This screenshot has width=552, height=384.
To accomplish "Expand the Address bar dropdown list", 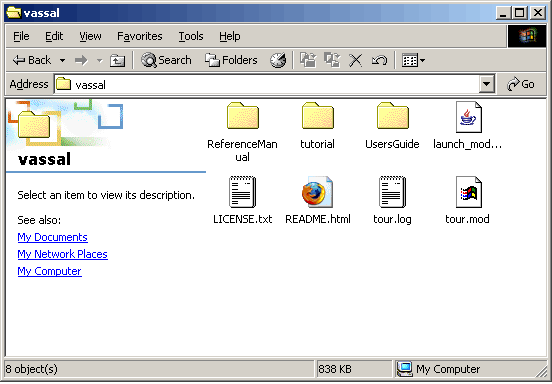I will click(487, 84).
